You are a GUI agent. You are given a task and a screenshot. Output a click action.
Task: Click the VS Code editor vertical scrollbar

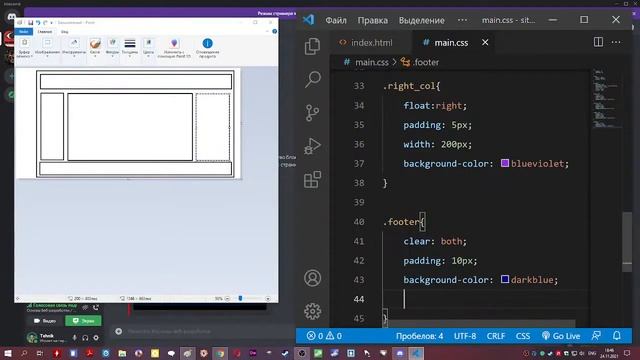pos(627,242)
